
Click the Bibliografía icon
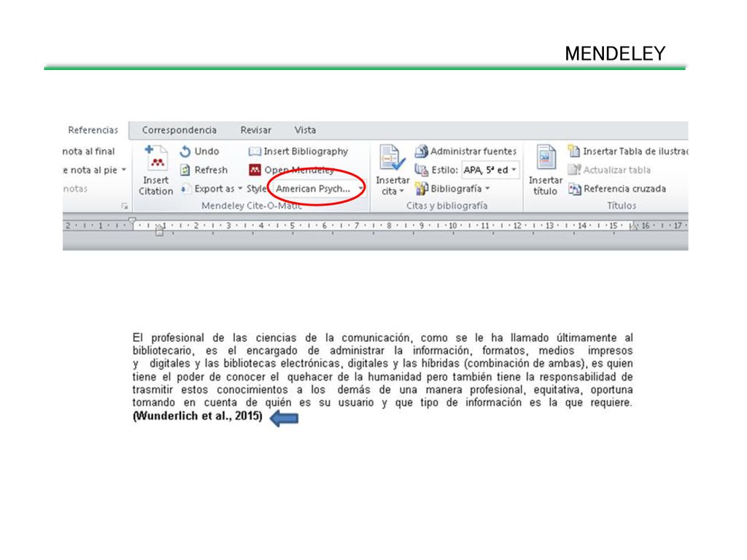[421, 189]
